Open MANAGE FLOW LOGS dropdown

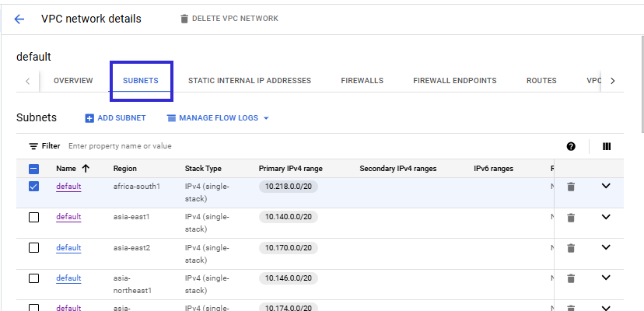tap(218, 118)
